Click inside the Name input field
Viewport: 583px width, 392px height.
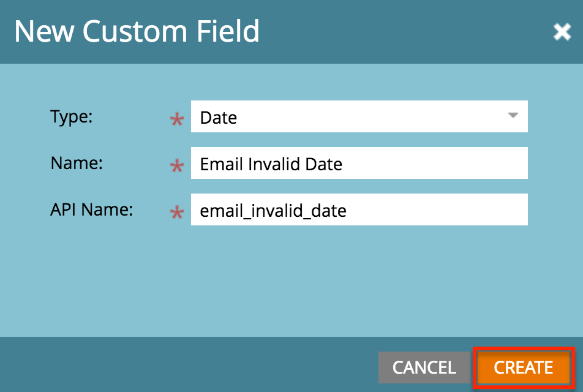pyautogui.click(x=359, y=163)
